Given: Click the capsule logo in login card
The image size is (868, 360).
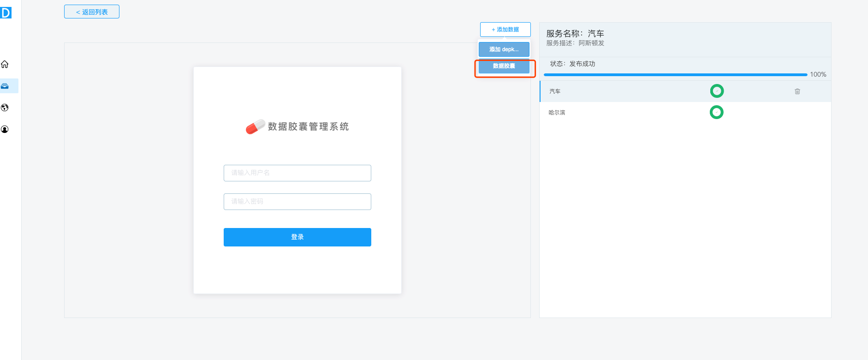Looking at the screenshot, I should (x=255, y=126).
